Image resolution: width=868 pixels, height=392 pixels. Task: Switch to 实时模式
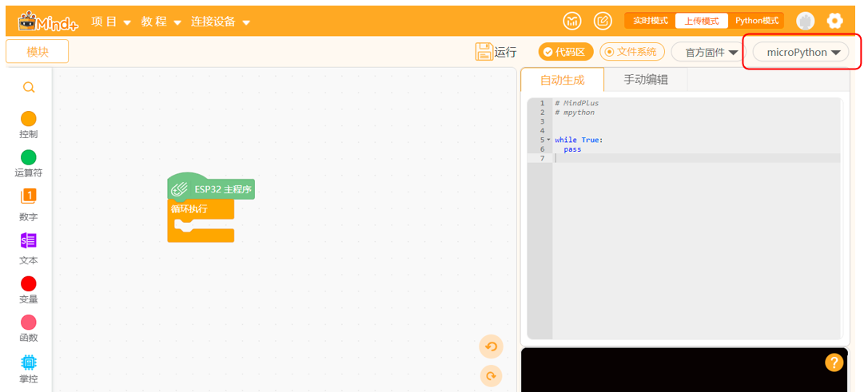tap(651, 21)
